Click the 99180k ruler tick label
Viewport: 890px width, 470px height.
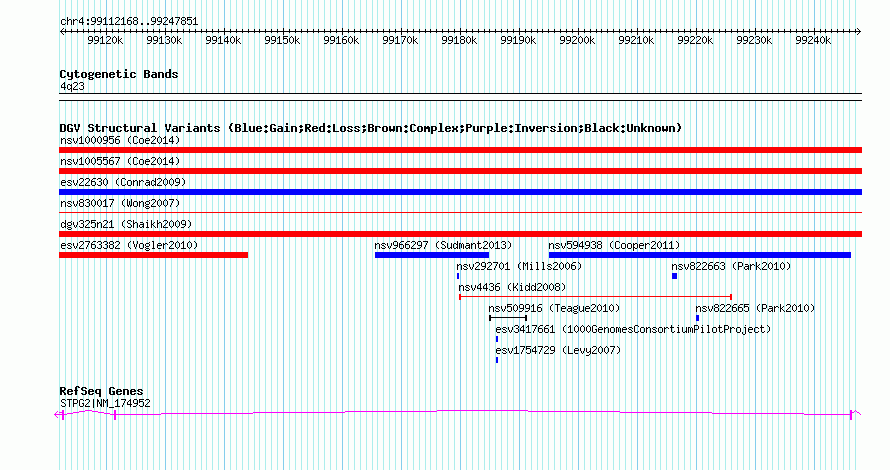(459, 40)
